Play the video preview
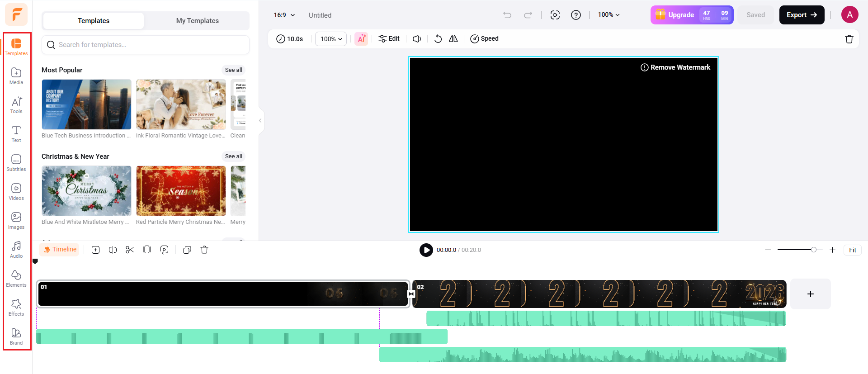 (x=426, y=250)
